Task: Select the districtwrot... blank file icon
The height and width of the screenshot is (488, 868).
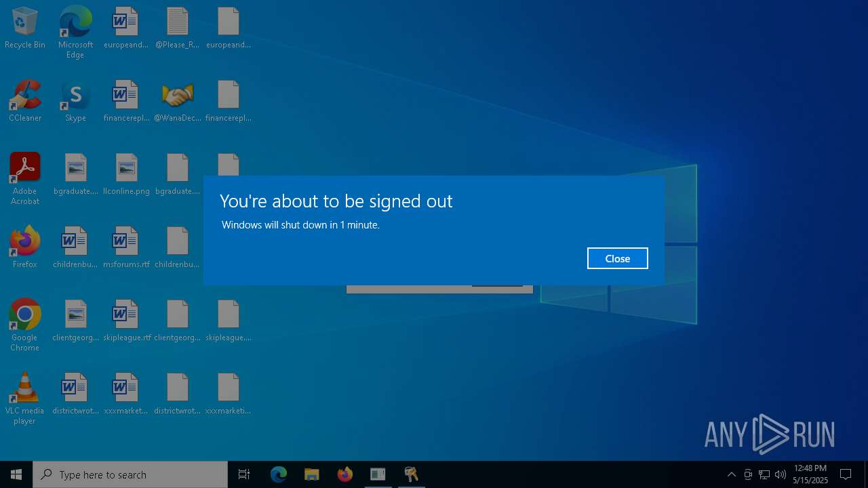Action: click(177, 394)
